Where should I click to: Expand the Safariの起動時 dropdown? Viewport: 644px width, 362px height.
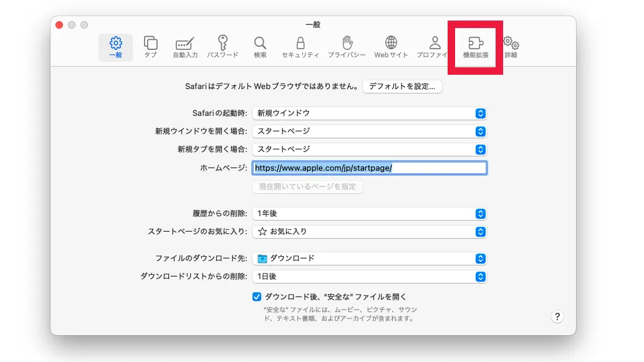coord(369,113)
